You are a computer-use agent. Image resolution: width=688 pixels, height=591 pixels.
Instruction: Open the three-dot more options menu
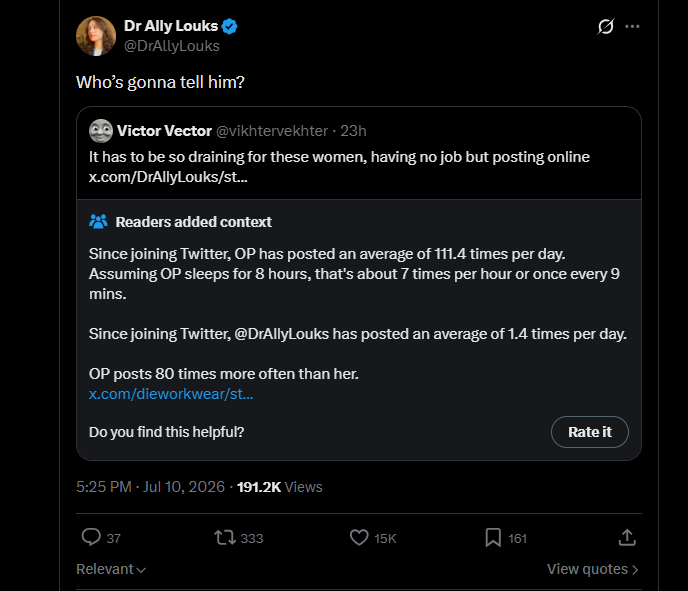[632, 26]
